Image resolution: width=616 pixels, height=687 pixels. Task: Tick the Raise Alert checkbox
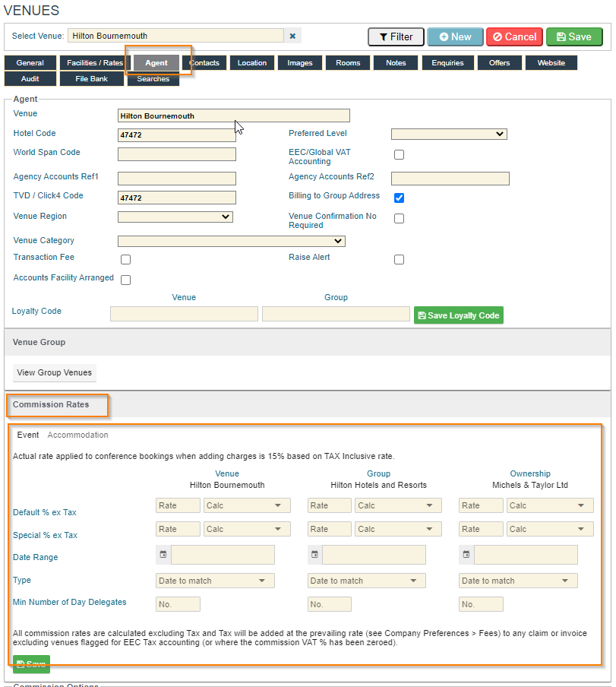pos(399,259)
